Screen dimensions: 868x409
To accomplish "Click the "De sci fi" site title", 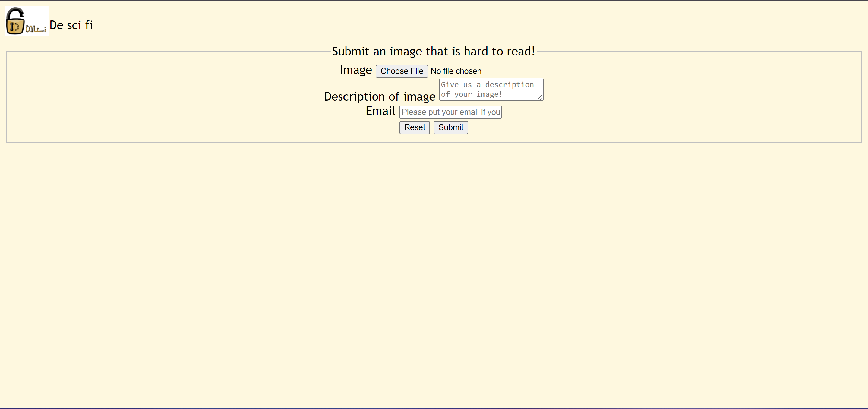I will (71, 25).
